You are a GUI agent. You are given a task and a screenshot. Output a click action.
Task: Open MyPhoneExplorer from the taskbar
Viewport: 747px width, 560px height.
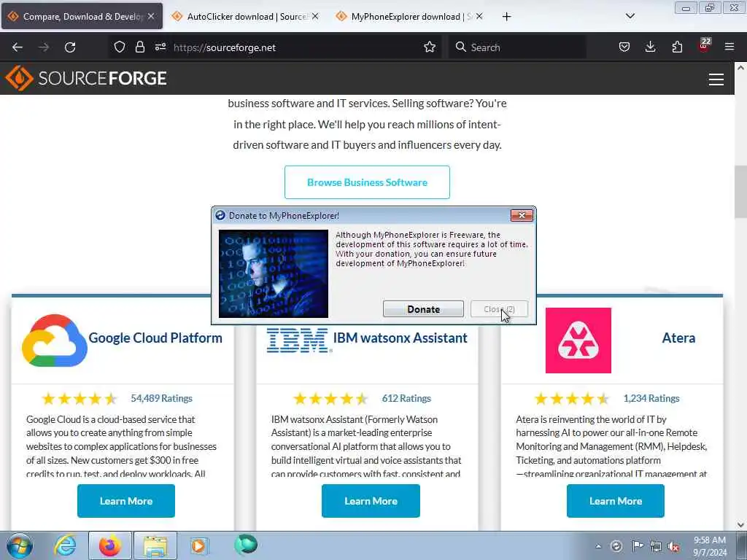245,545
